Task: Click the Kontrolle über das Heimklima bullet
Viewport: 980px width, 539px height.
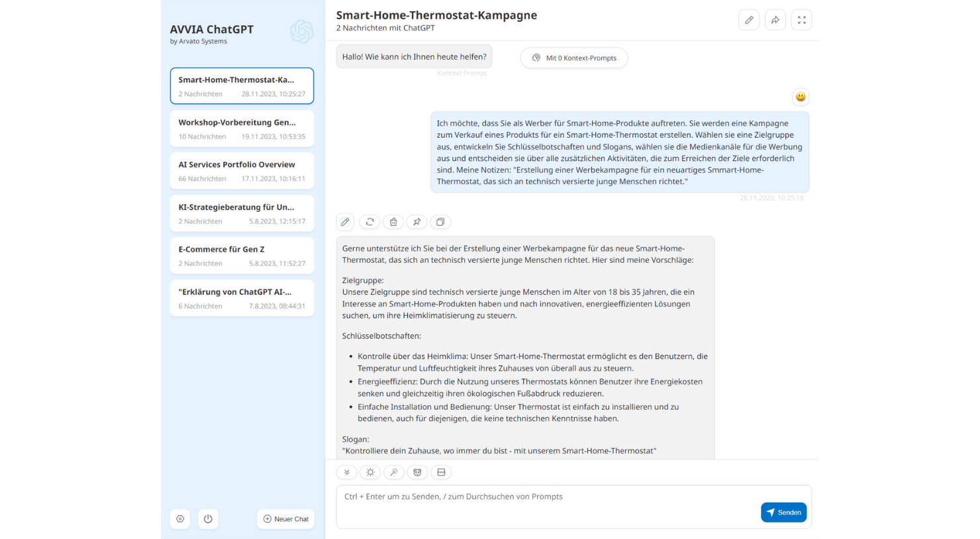Action: tap(532, 362)
